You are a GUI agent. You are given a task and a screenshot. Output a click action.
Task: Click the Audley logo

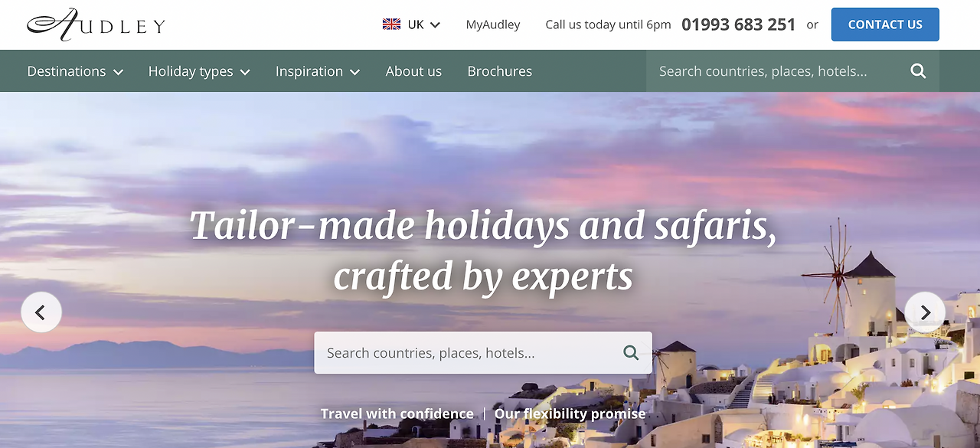96,25
